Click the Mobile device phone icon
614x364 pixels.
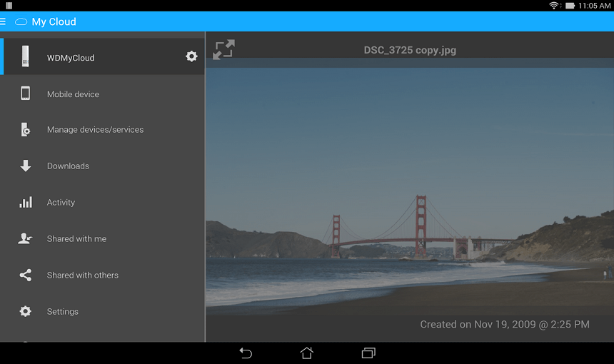(26, 93)
